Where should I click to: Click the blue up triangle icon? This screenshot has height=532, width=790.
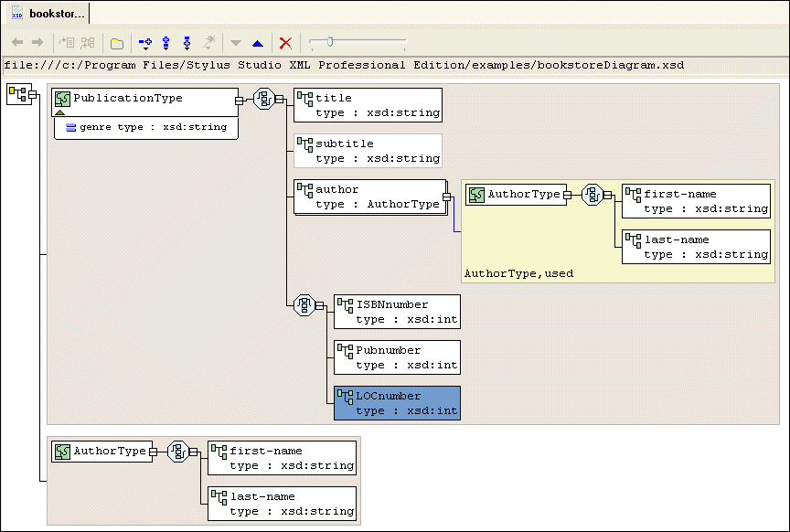click(258, 43)
